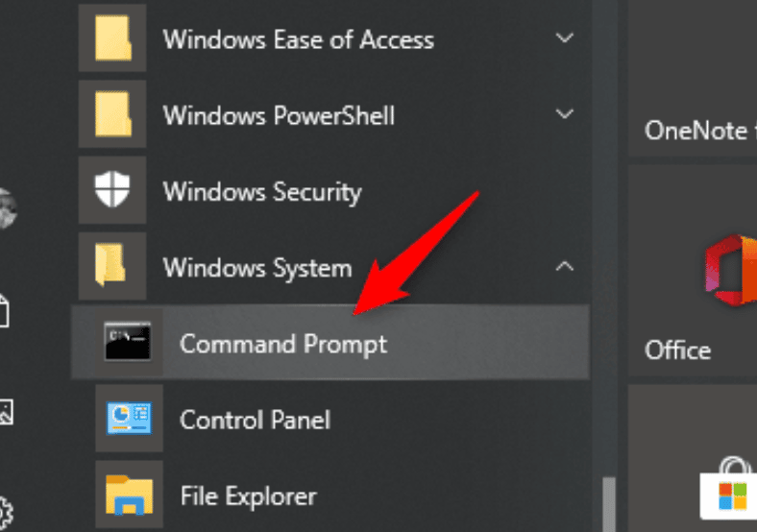Image resolution: width=757 pixels, height=532 pixels.
Task: Collapse the Windows System chevron
Action: 564,266
